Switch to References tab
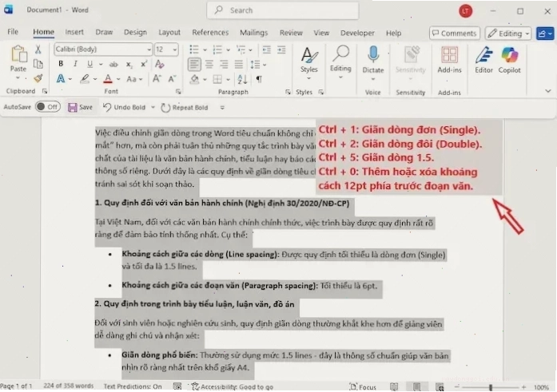 [x=210, y=33]
